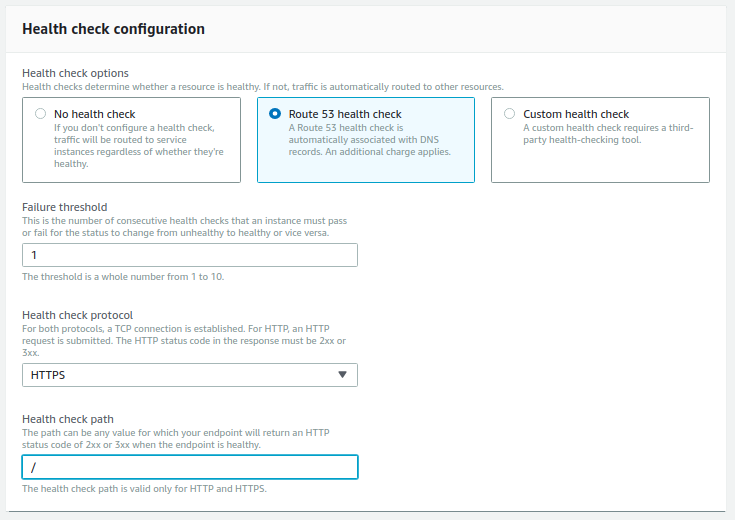Click the note about path valid for HTTP and HTTPS
Screen dimensions: 735x520
144,489
